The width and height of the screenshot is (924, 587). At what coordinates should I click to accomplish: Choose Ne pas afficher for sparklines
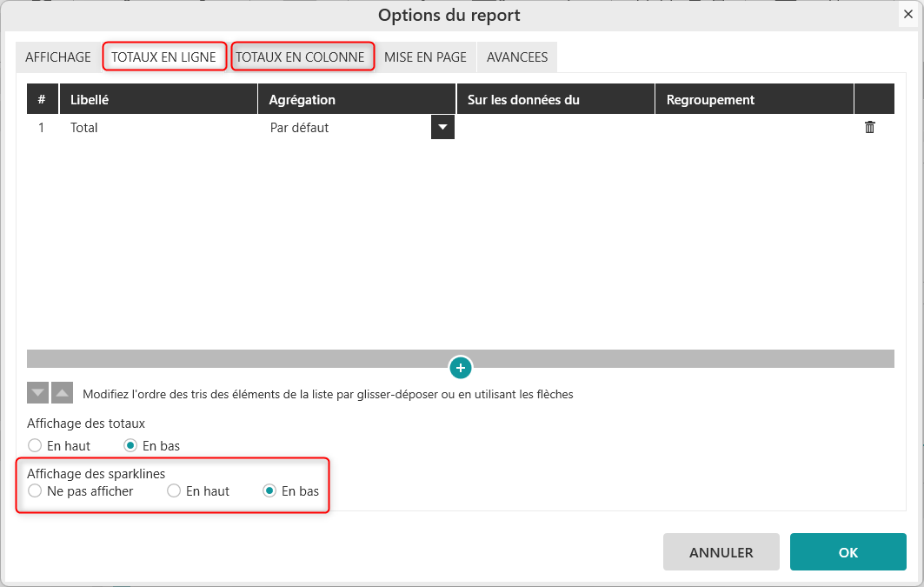(x=35, y=491)
